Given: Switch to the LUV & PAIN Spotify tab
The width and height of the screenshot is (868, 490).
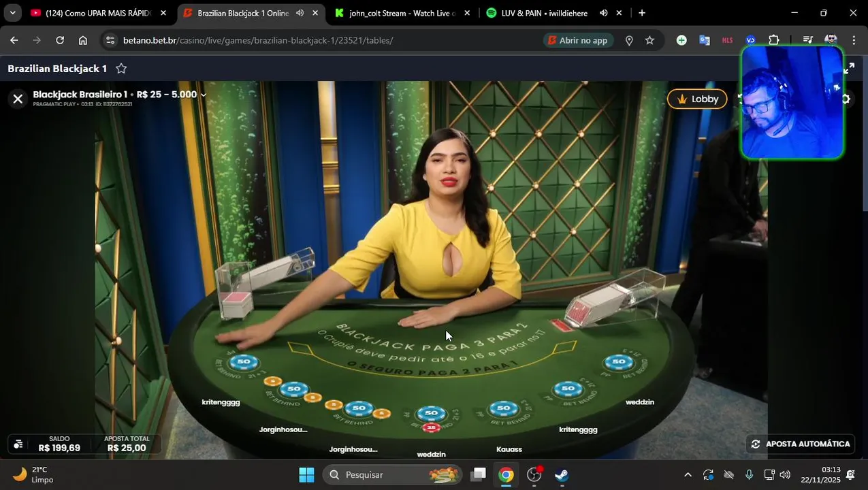Looking at the screenshot, I should (x=545, y=13).
